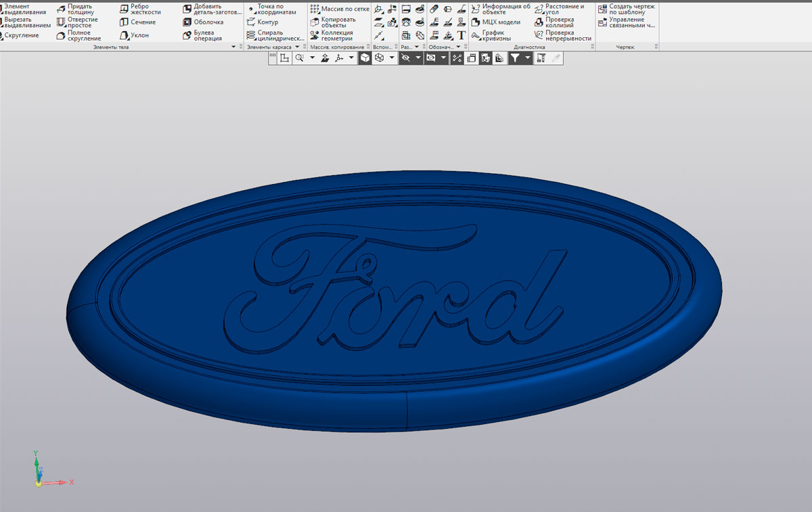Open the zoom options dropdown arrow
The height and width of the screenshot is (512, 812).
point(312,58)
